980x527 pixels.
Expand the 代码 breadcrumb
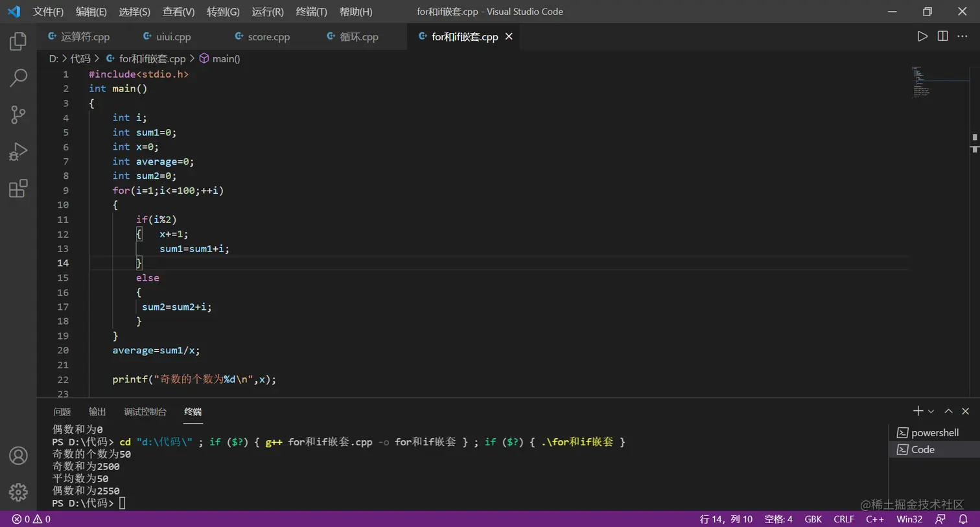click(x=80, y=58)
